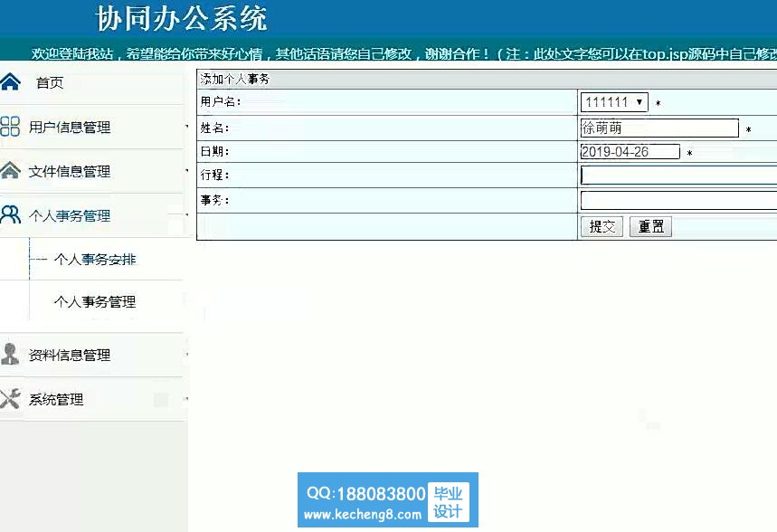Click the 协同办公系统 title

coord(182,19)
